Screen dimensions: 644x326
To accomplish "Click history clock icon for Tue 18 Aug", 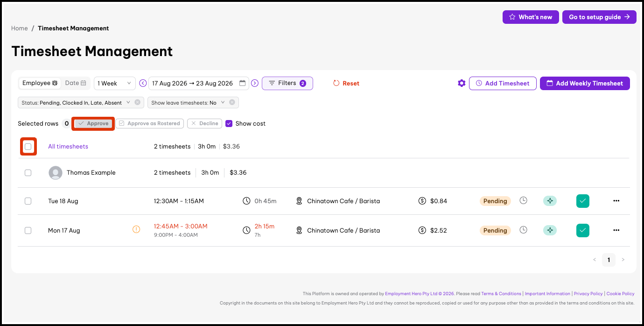I will pyautogui.click(x=524, y=200).
